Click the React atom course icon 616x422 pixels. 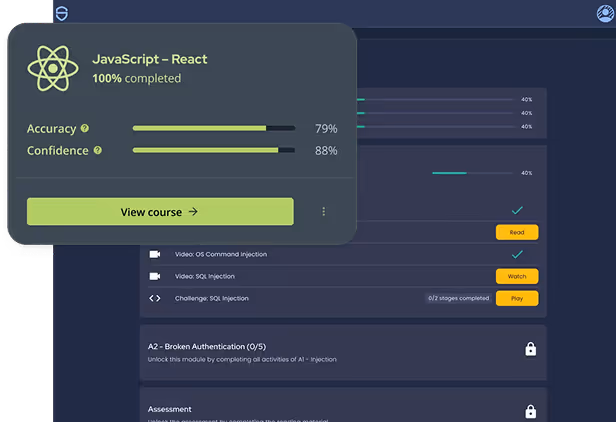[53, 68]
